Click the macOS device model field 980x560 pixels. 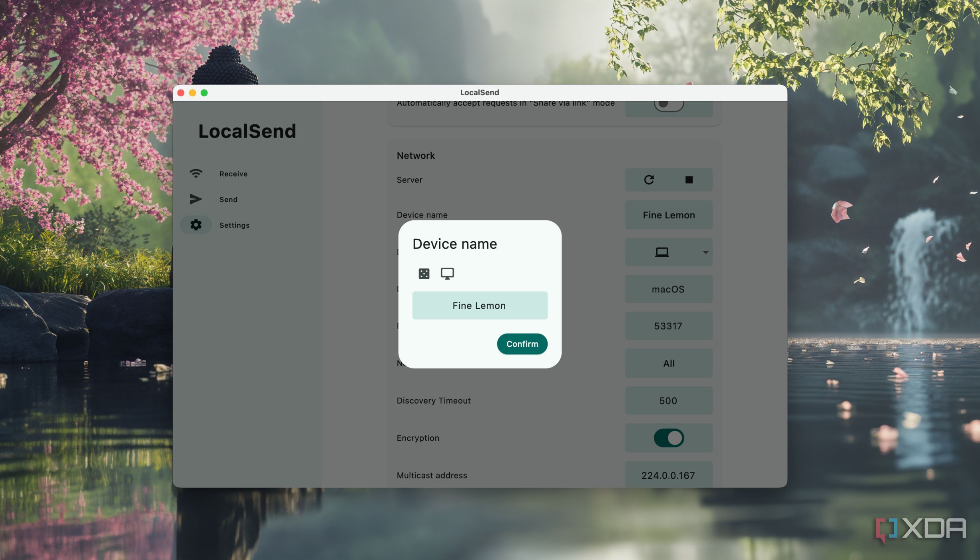tap(669, 289)
